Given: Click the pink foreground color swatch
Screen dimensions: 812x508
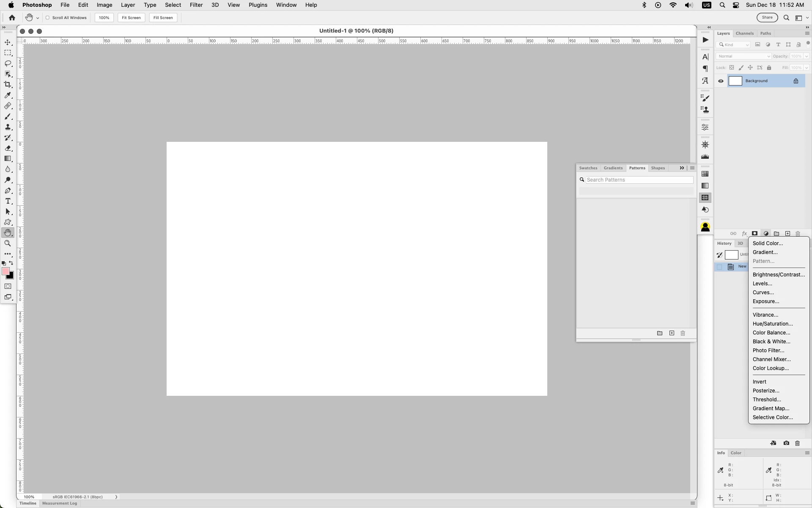Looking at the screenshot, I should click(5, 271).
